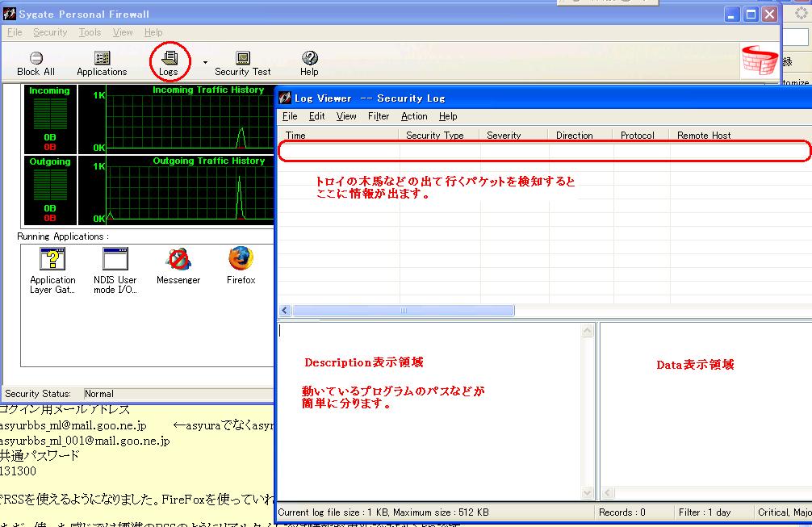Sort log by Remote Host column header
812x527 pixels.
coord(740,135)
